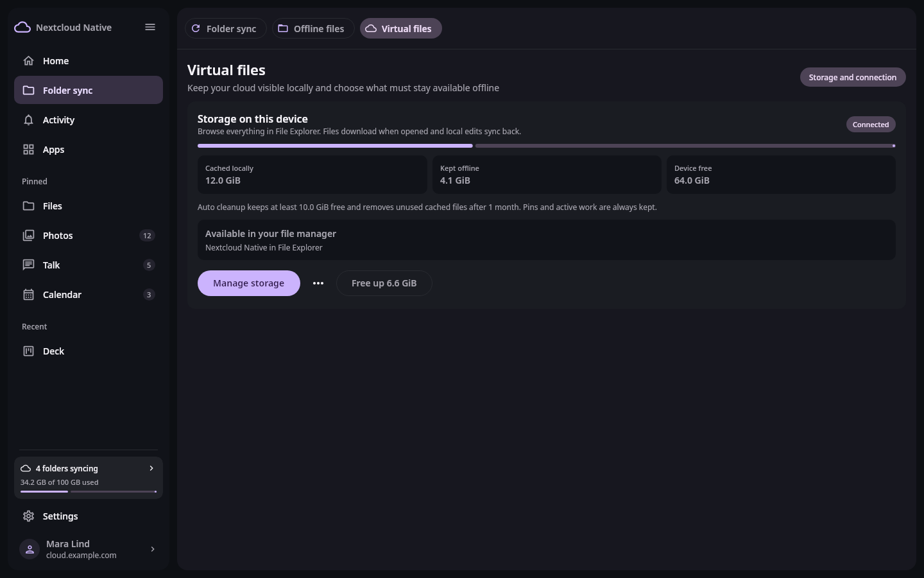Toggle the sidebar hamburger menu
Screen dimensions: 924x578
click(x=150, y=27)
